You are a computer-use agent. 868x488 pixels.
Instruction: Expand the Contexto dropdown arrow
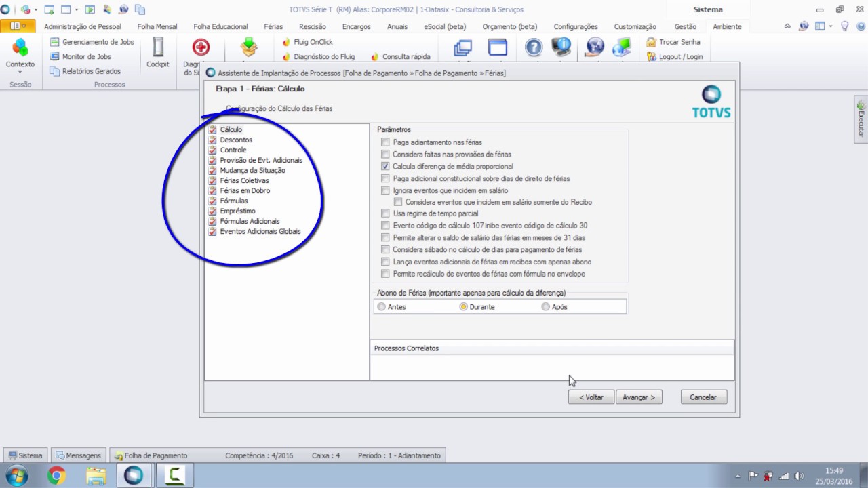pos(20,73)
